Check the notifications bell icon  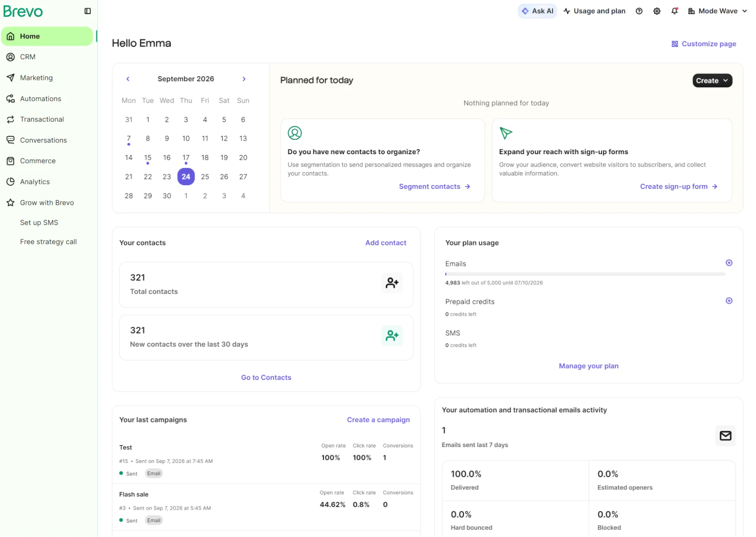(x=674, y=11)
